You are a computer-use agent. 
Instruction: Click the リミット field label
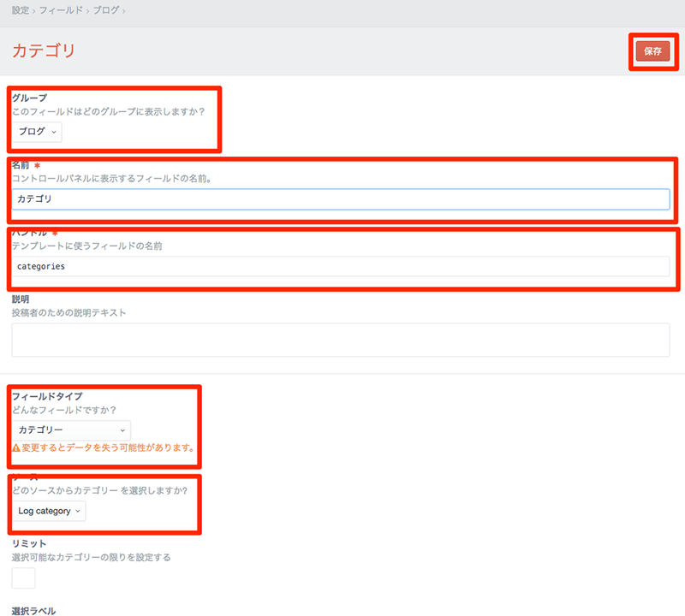click(x=28, y=543)
